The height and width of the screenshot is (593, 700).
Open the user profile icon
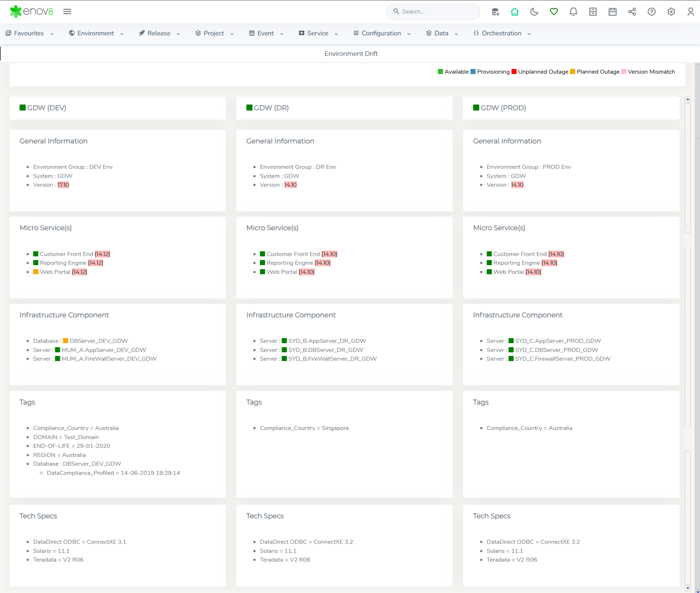[x=691, y=12]
